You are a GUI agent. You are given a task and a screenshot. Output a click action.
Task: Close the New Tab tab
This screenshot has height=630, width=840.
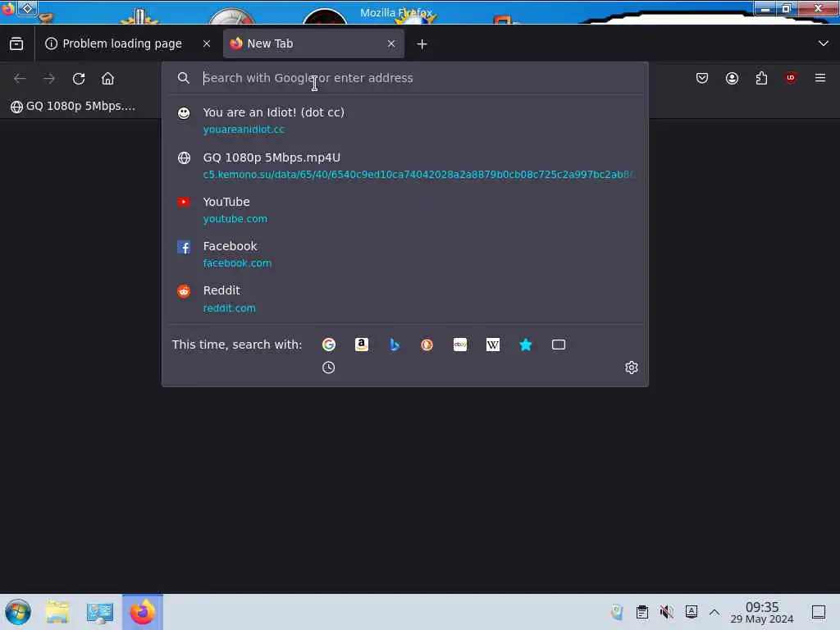point(391,44)
